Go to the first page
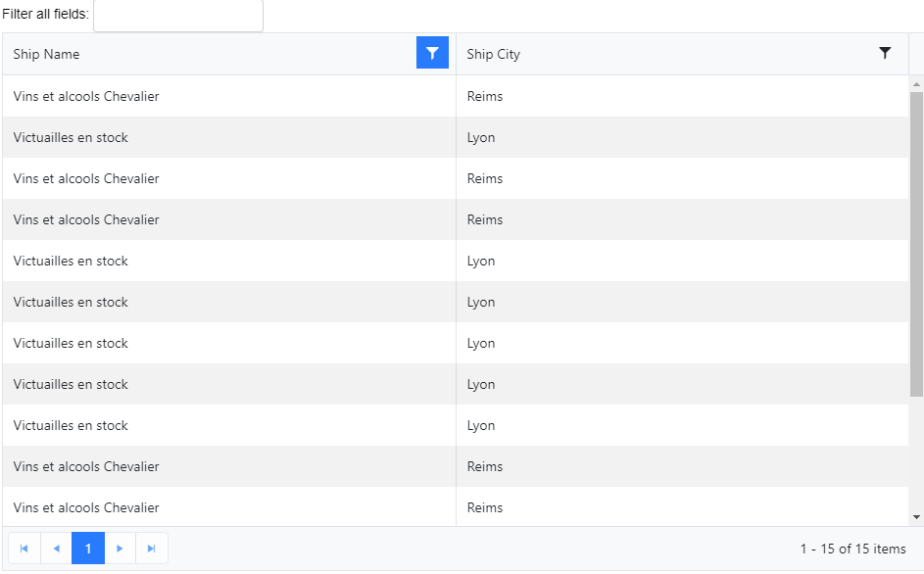The width and height of the screenshot is (924, 574). click(x=24, y=549)
